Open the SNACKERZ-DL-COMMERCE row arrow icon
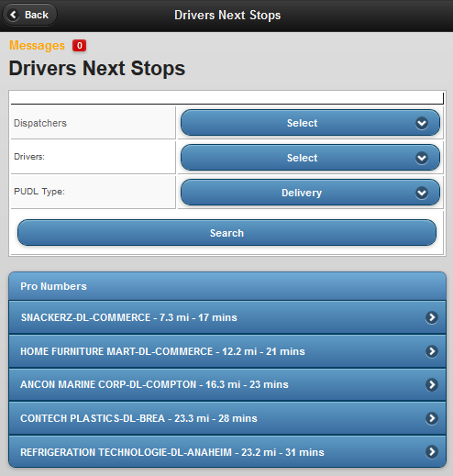 [432, 317]
